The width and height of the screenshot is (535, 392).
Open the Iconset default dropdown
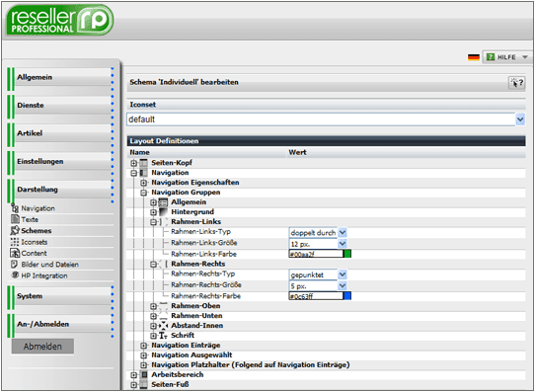pyautogui.click(x=520, y=119)
